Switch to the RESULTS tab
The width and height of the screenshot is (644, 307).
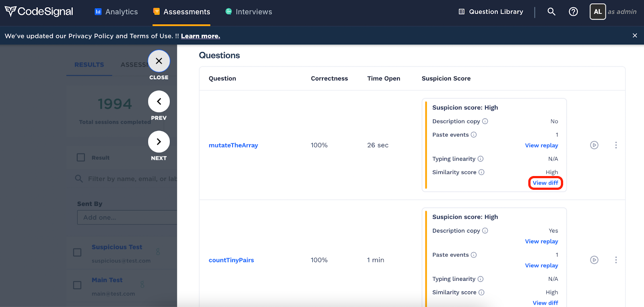click(89, 64)
